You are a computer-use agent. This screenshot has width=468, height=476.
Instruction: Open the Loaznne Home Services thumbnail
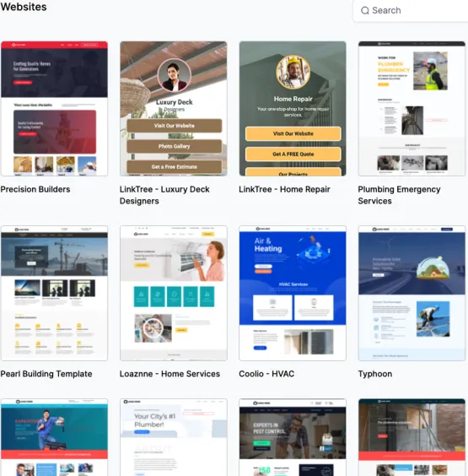[174, 293]
